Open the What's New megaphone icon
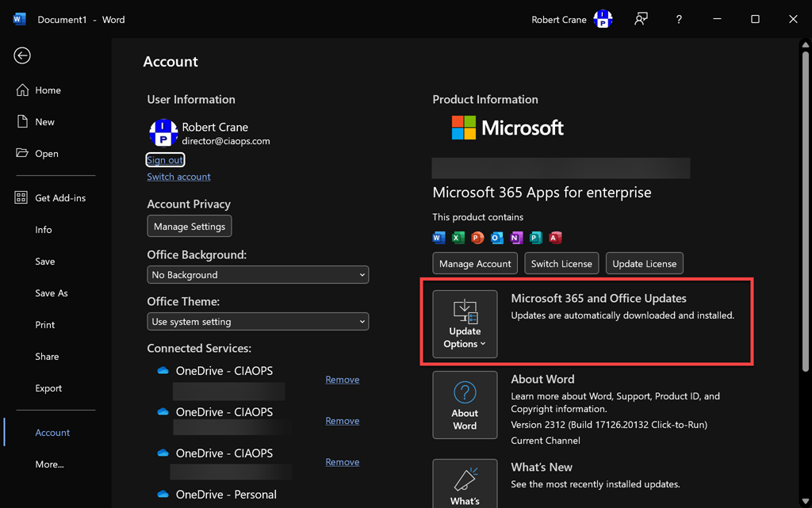The height and width of the screenshot is (508, 812). 465,479
